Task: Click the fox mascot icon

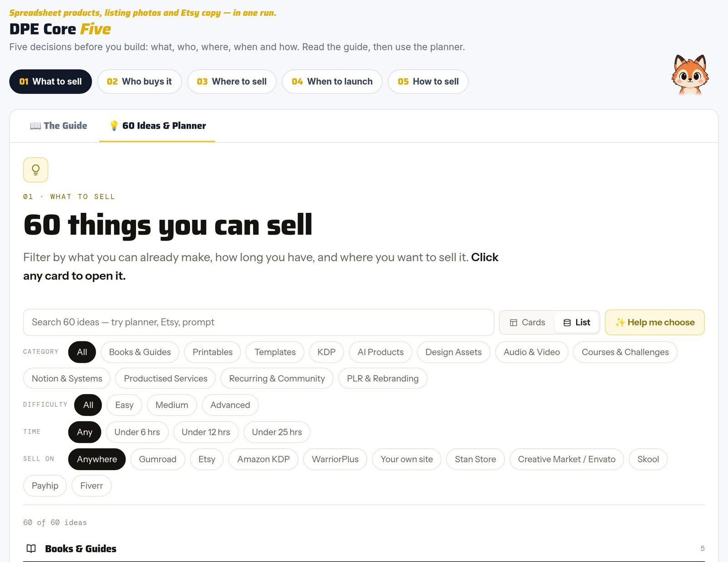Action: click(x=690, y=75)
